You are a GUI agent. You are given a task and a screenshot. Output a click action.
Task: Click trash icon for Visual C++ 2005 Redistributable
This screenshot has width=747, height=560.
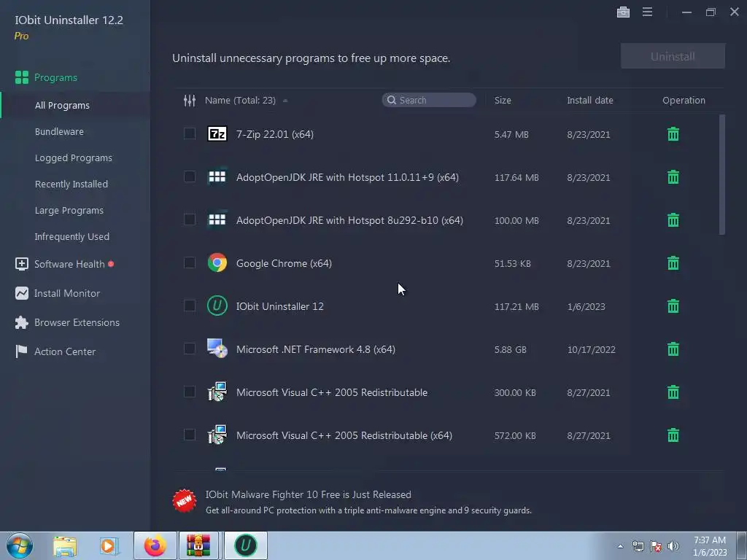coord(673,392)
